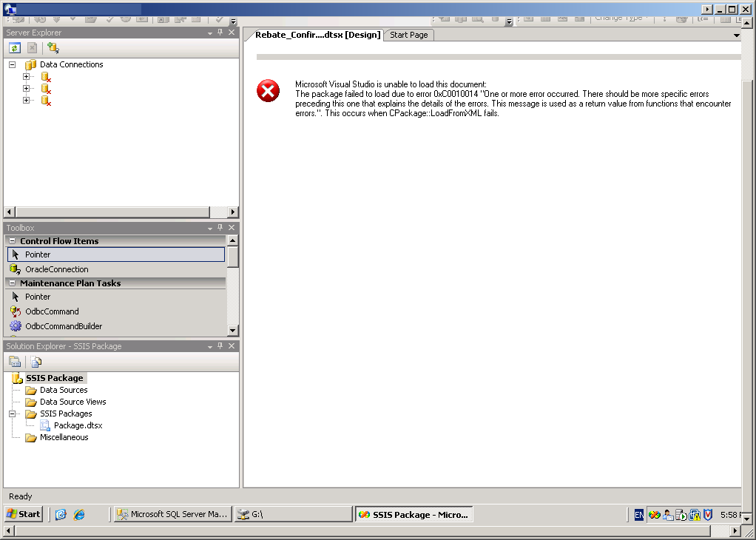Viewport: 756px width, 540px height.
Task: Open the Data Source Views folder
Action: pos(72,402)
